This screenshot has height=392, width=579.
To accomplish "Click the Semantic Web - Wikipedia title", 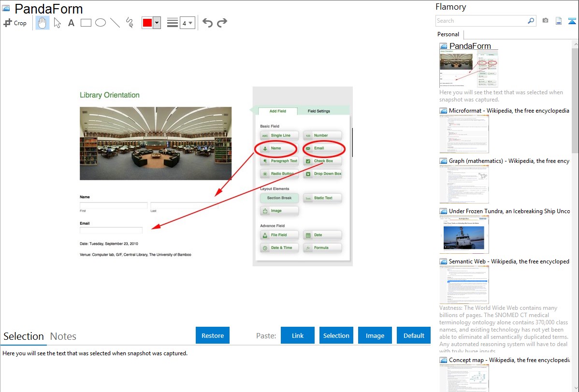I will [509, 261].
